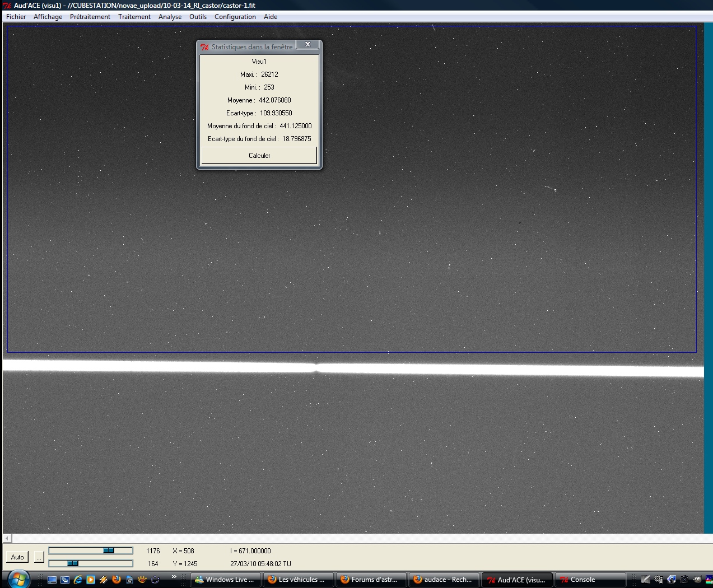
Task: Click the upper high-threshold slider thumb
Action: (109, 550)
